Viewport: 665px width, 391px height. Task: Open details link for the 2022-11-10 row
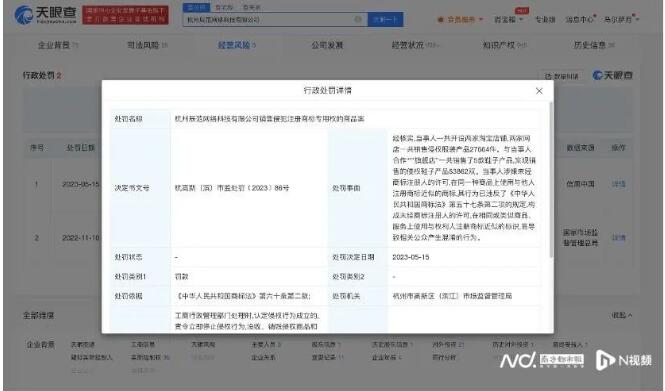pyautogui.click(x=619, y=237)
